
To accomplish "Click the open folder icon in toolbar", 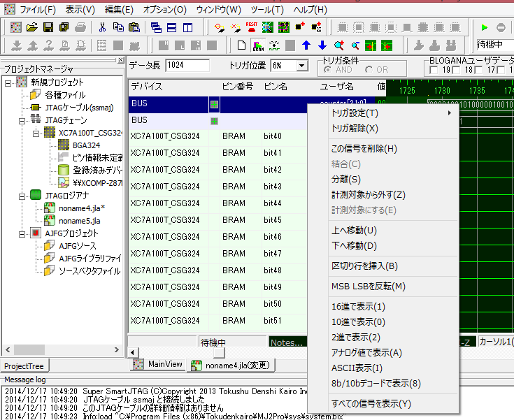I will (x=32, y=27).
